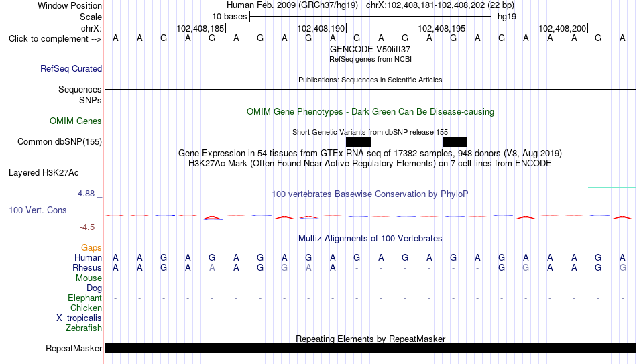This screenshot has width=637, height=364.
Task: Click the 'hg19' label beside the scale bar
Action: pyautogui.click(x=507, y=17)
